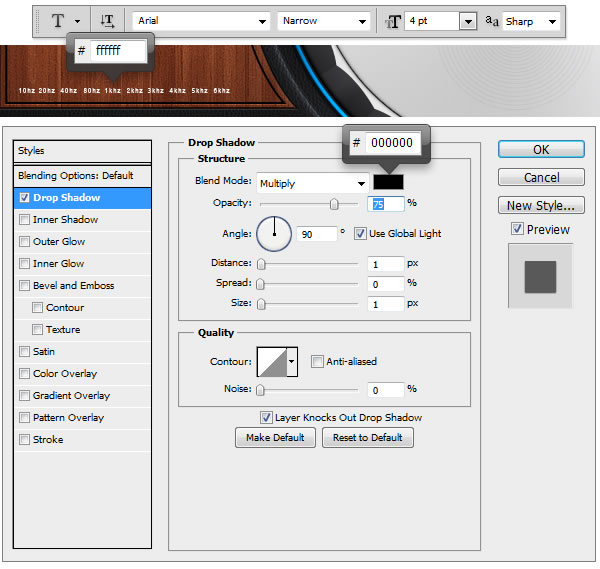The height and width of the screenshot is (569, 600).
Task: Select the Bevel and Emboss row
Action: (x=82, y=285)
